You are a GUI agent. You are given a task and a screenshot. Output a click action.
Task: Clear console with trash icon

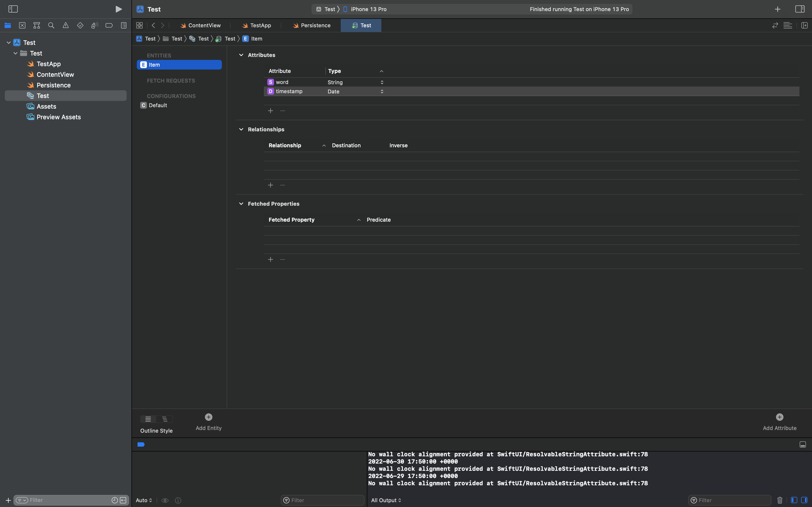point(779,500)
